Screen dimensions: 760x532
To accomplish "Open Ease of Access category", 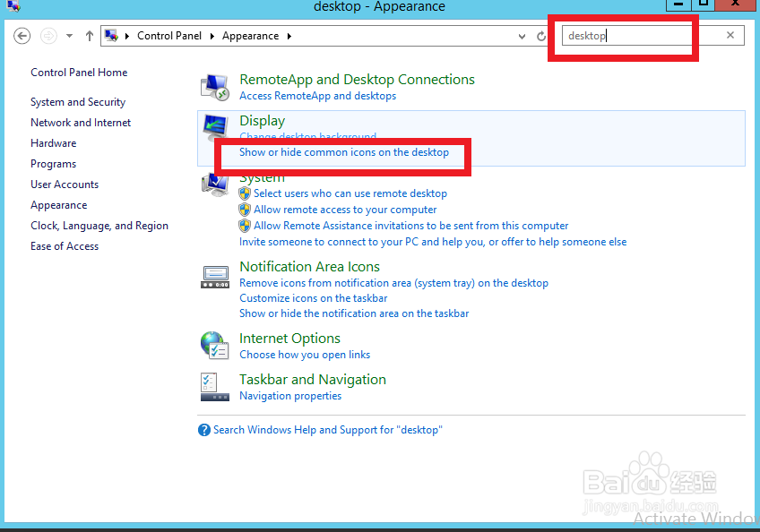I will tap(65, 246).
